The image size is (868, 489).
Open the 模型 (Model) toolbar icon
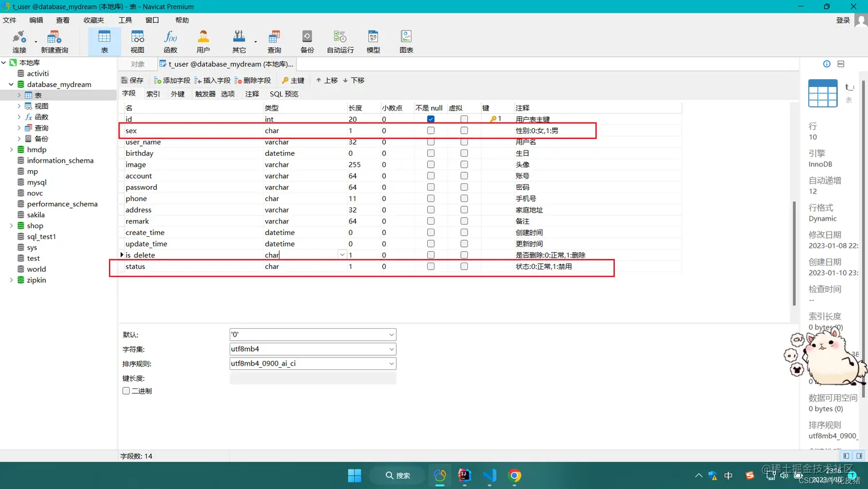coord(373,42)
